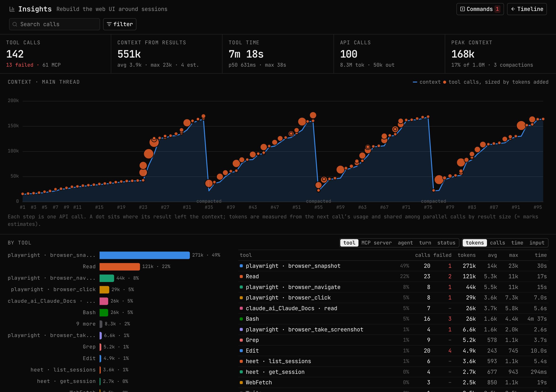Sort by the max column header

pyautogui.click(x=514, y=255)
